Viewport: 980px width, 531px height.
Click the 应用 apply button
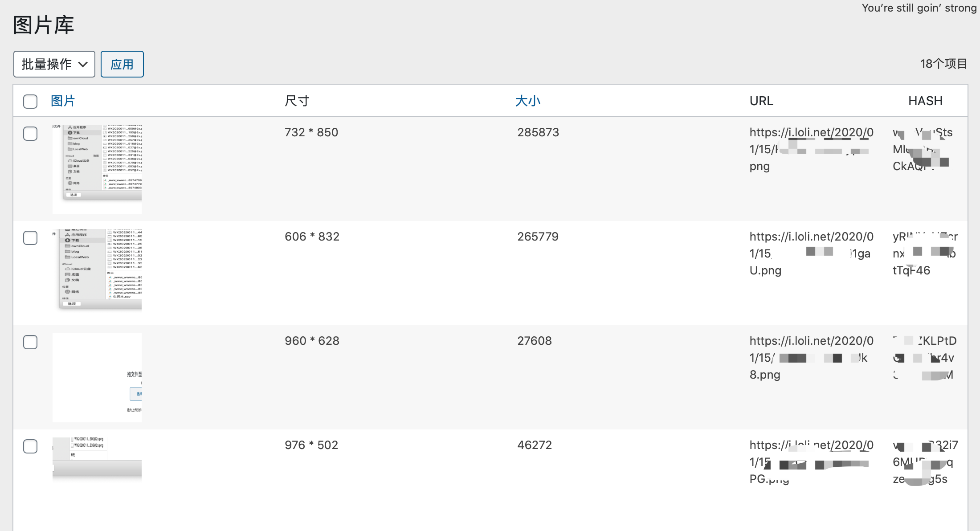[122, 64]
